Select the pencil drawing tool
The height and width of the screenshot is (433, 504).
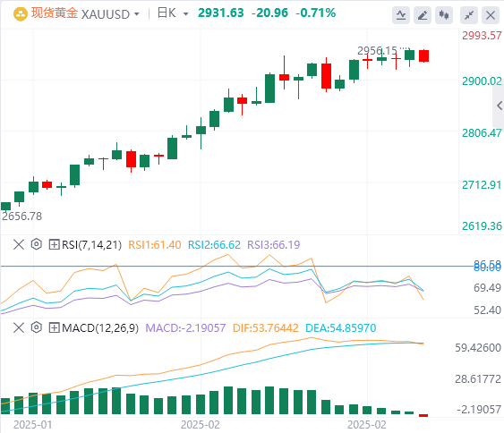(423, 15)
